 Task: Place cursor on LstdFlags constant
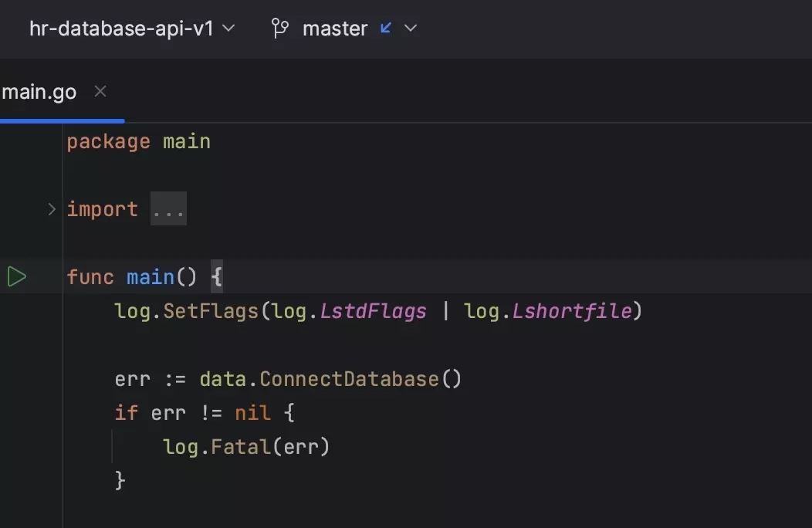(x=384, y=311)
